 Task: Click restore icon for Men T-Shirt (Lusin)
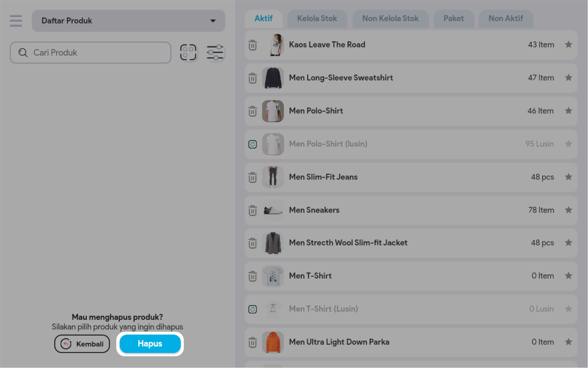252,309
